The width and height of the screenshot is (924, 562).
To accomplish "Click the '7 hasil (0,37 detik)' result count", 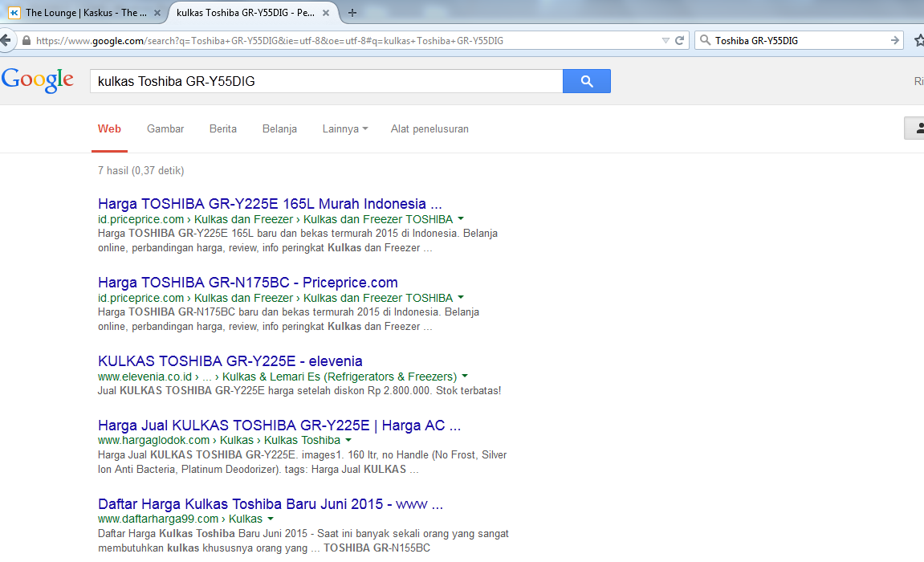I will (140, 170).
